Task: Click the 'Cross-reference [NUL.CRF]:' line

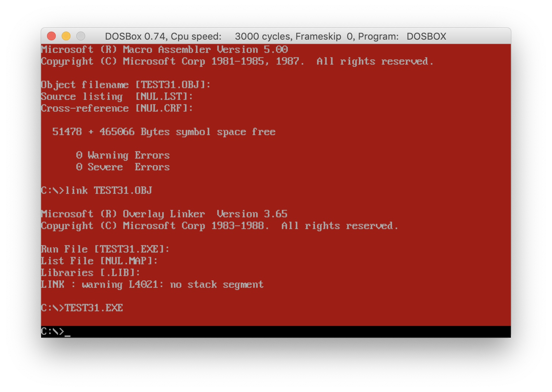Action: (x=117, y=108)
